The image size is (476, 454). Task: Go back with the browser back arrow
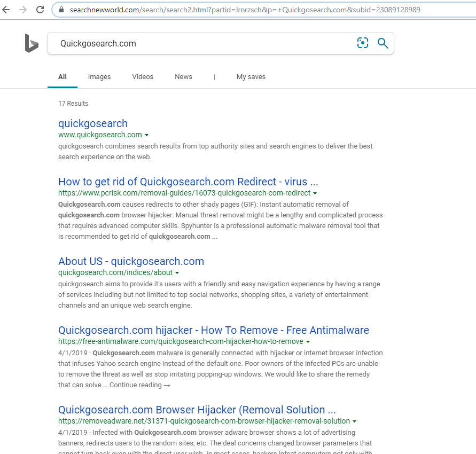[6, 10]
